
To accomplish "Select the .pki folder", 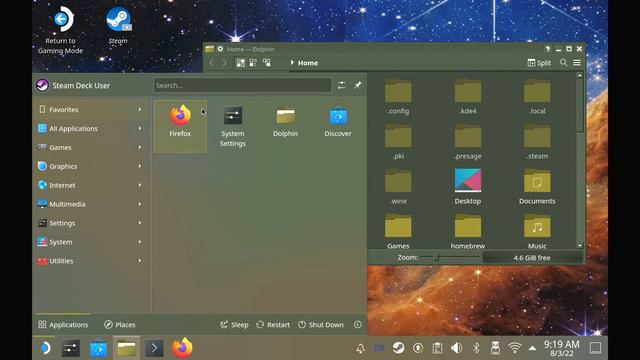I will pos(398,142).
